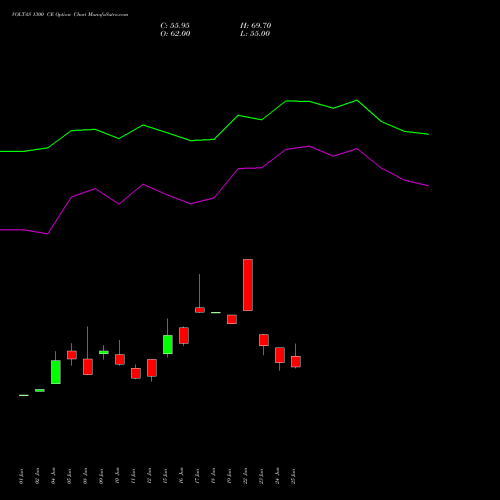Click the red candle on the 17th with long upper wick
Viewport: 500px width, 500px height.
coord(200,310)
